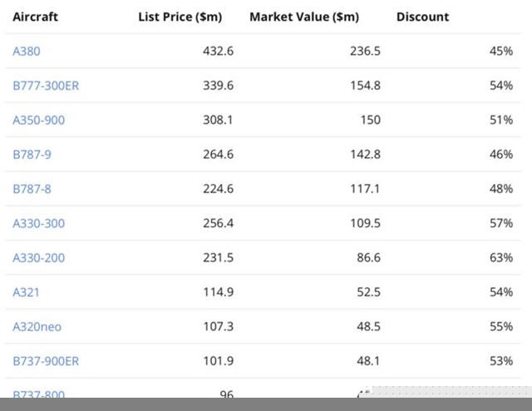Click the 432.6 list price cell
Viewport: 532px width, 411px height.
[219, 52]
